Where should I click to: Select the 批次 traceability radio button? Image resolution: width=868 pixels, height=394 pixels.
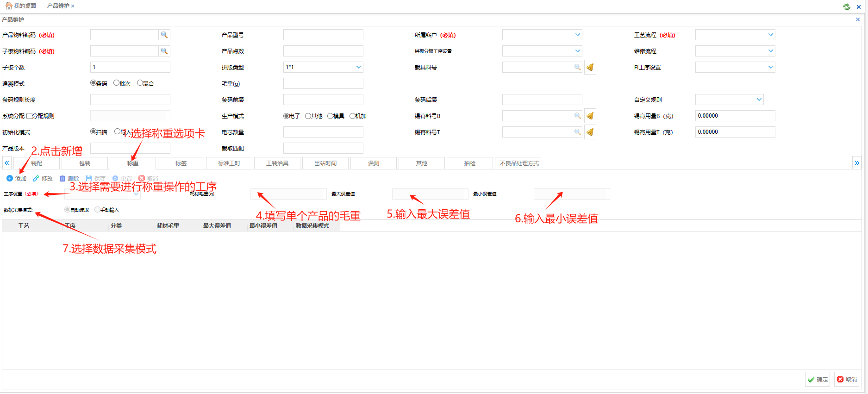(117, 83)
